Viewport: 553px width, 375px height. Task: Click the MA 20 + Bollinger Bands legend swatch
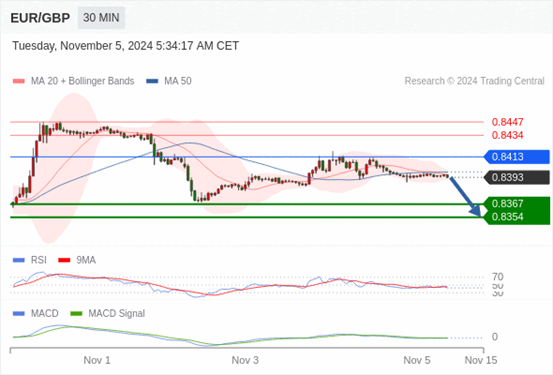(x=19, y=81)
